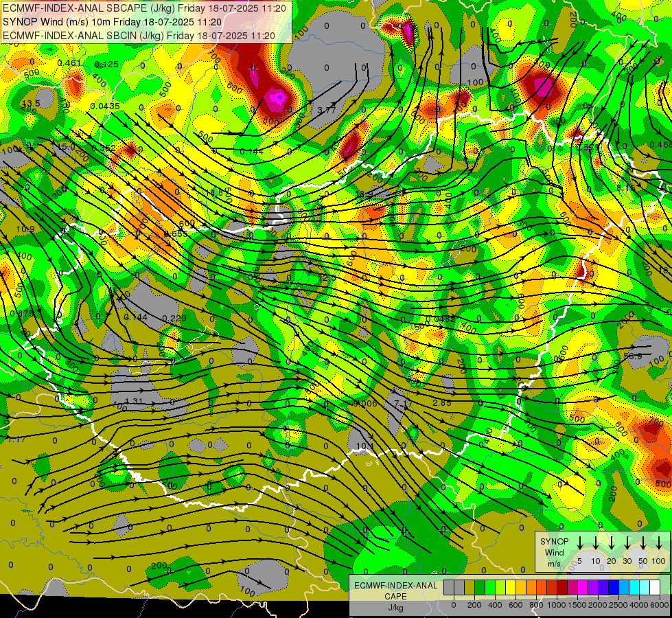Click the 'J/kg' unit label in legend
This screenshot has width=672, height=618.
(395, 608)
